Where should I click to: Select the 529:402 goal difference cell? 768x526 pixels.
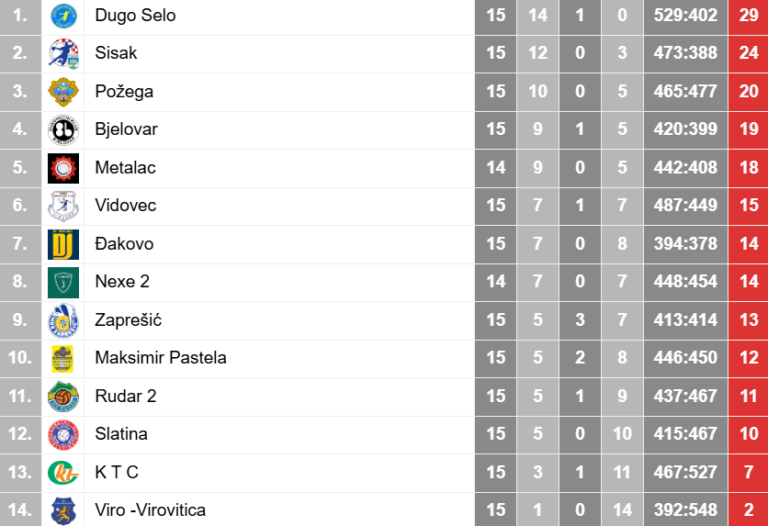coord(686,15)
